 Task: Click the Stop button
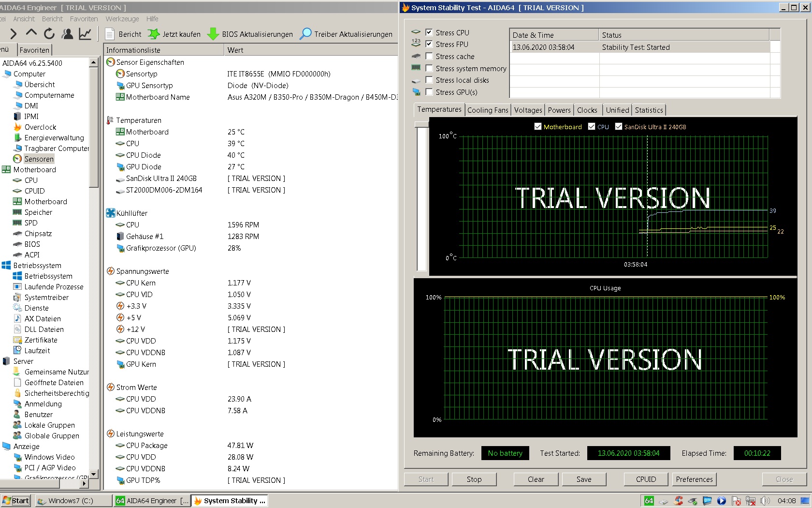tap(474, 479)
